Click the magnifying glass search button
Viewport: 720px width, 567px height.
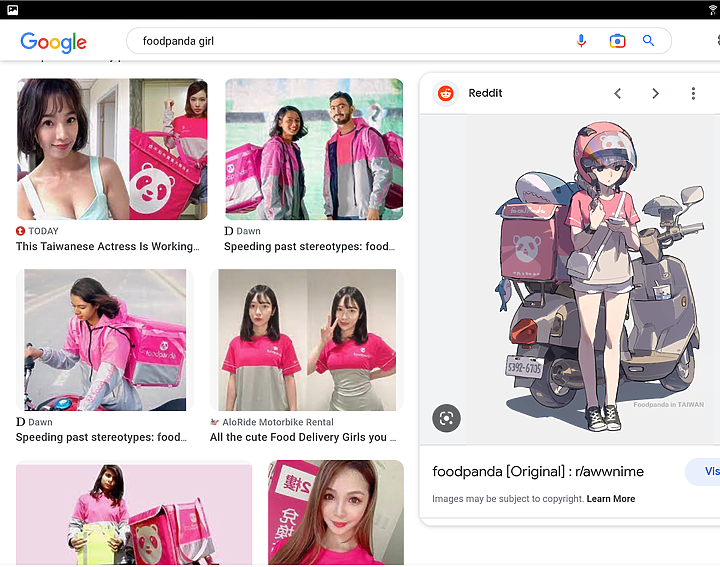[x=648, y=41]
